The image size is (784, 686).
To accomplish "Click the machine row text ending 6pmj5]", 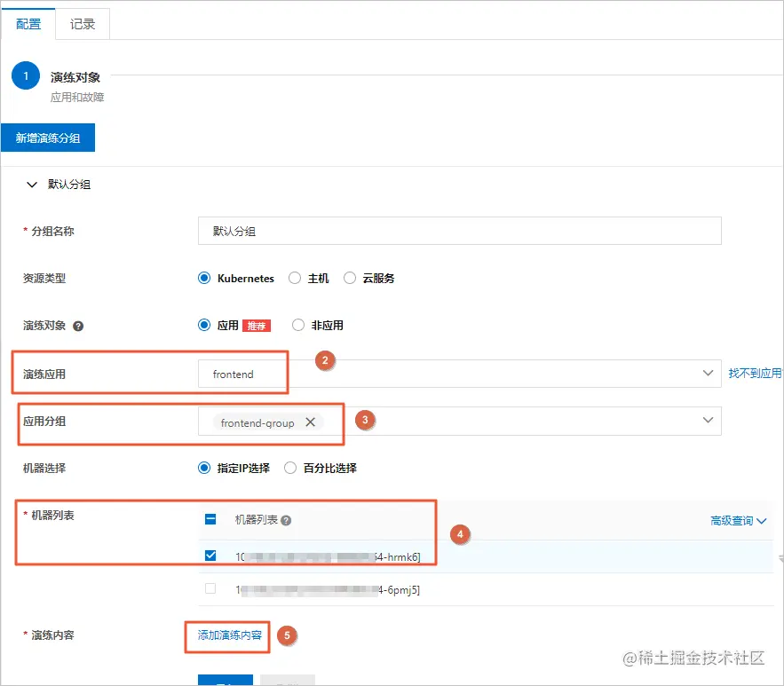I will click(328, 589).
